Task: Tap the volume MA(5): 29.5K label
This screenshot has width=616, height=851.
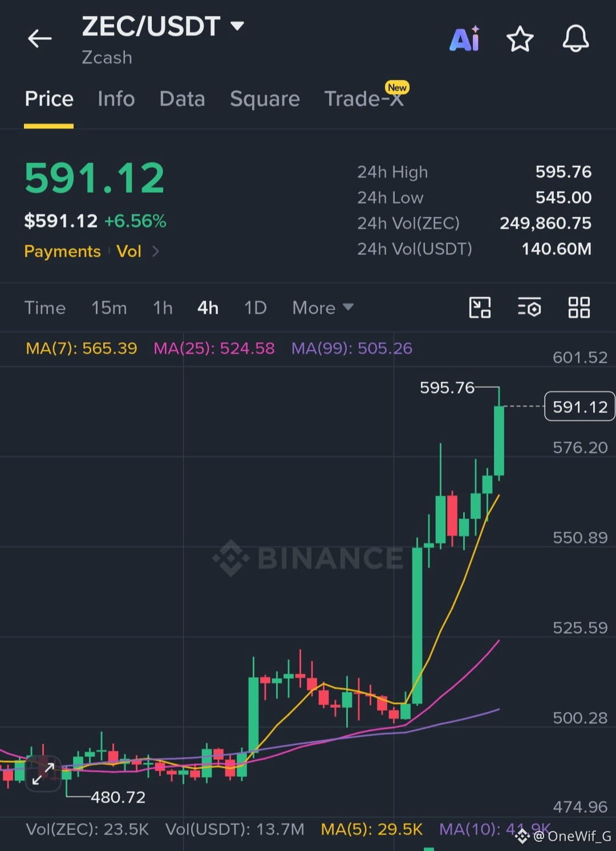Action: 371,829
